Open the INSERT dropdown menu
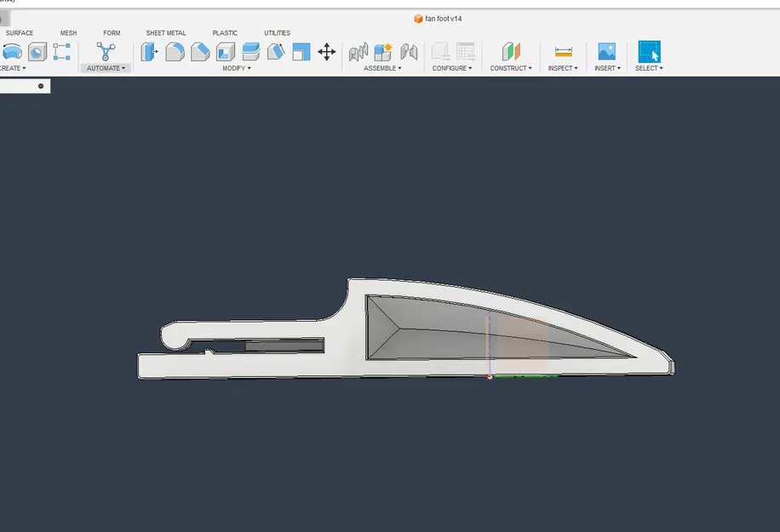The image size is (780, 532). pos(607,68)
